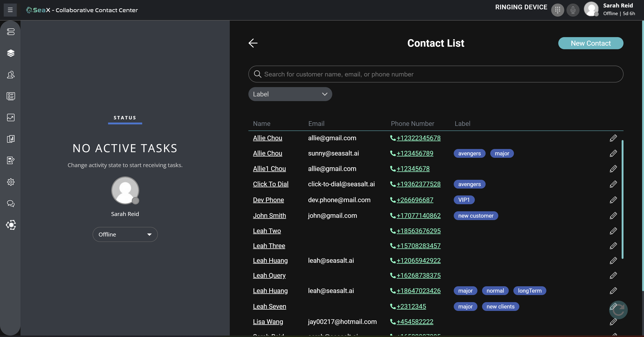Image resolution: width=644 pixels, height=337 pixels.
Task: Click the chat bubbles icon in the sidebar
Action: click(x=10, y=203)
